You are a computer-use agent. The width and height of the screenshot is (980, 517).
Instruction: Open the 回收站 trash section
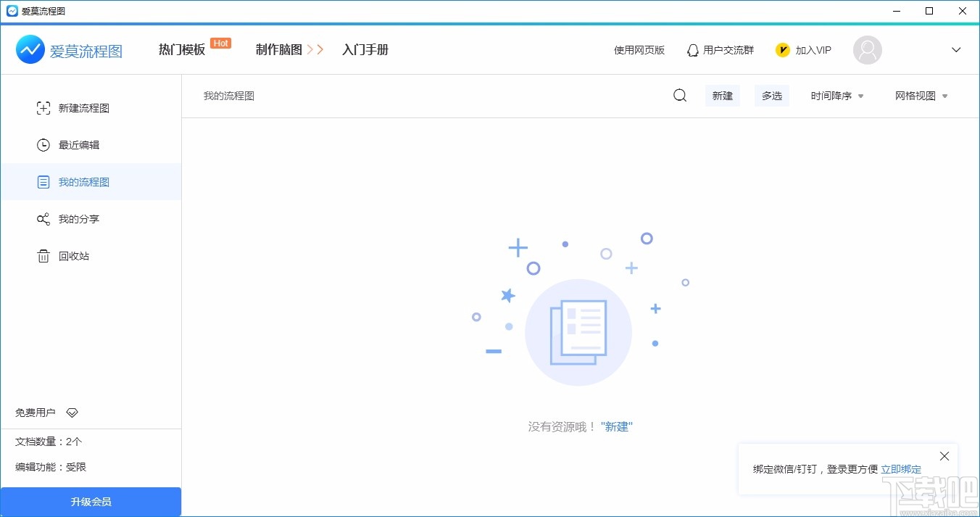[x=43, y=255]
